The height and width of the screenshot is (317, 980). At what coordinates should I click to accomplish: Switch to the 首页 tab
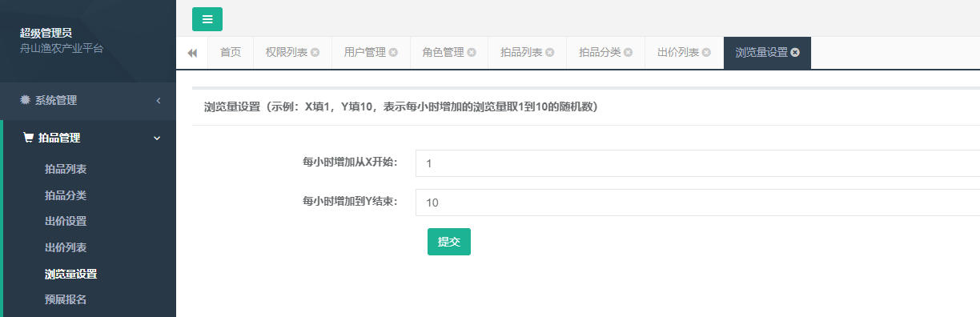point(231,53)
